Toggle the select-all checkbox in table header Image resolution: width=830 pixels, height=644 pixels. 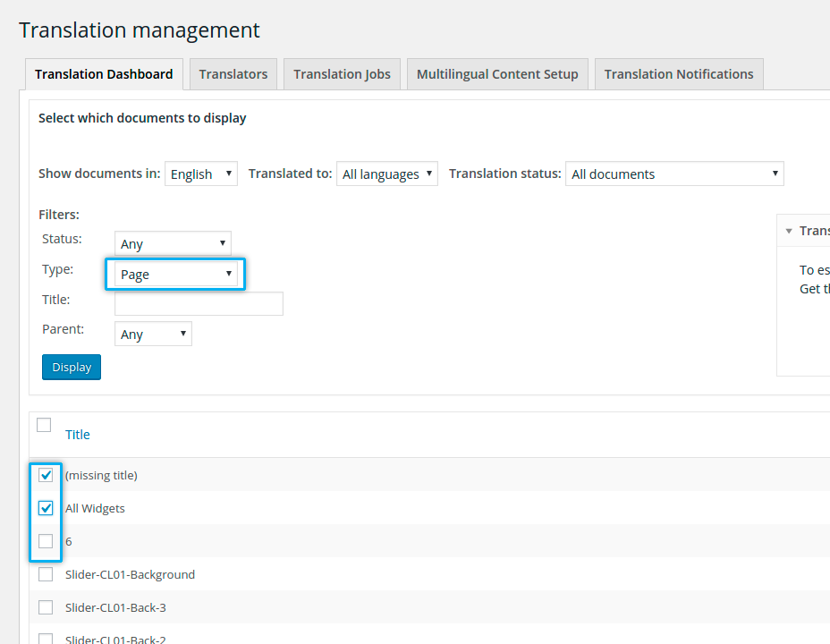(44, 426)
